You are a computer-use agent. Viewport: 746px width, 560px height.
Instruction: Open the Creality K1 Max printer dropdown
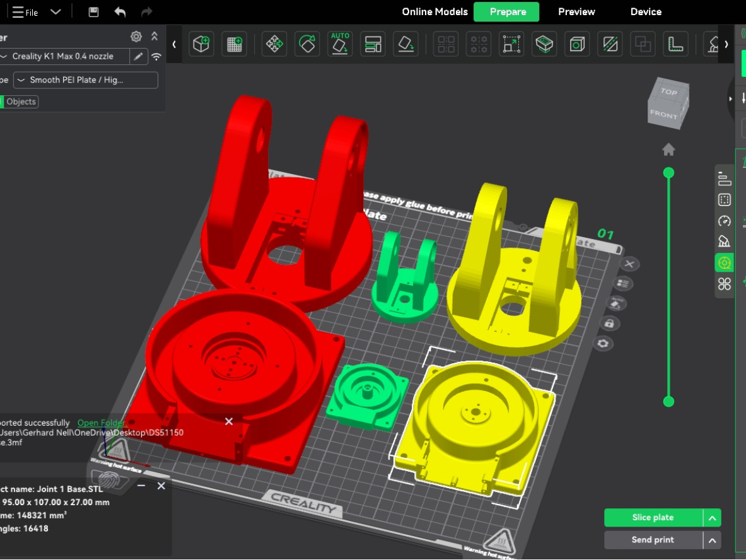(x=64, y=56)
